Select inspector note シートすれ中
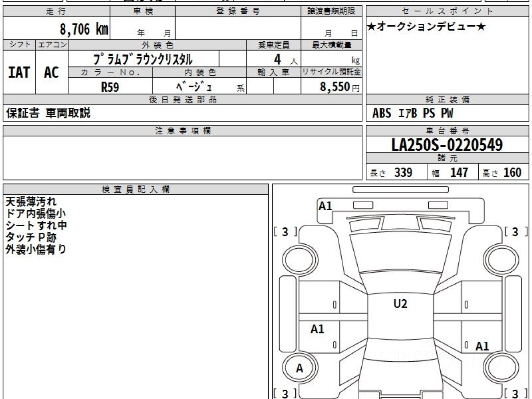 36,226
